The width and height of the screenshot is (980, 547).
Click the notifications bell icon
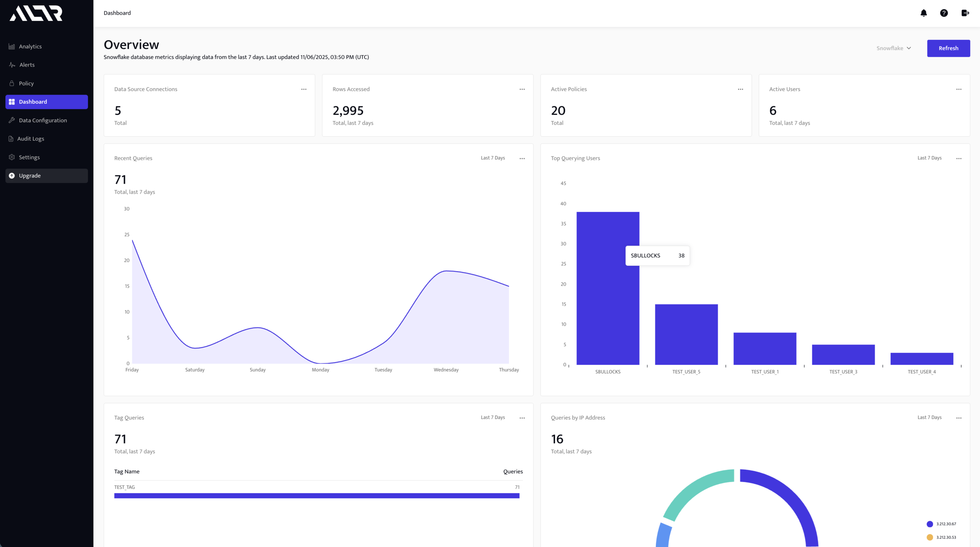click(924, 13)
